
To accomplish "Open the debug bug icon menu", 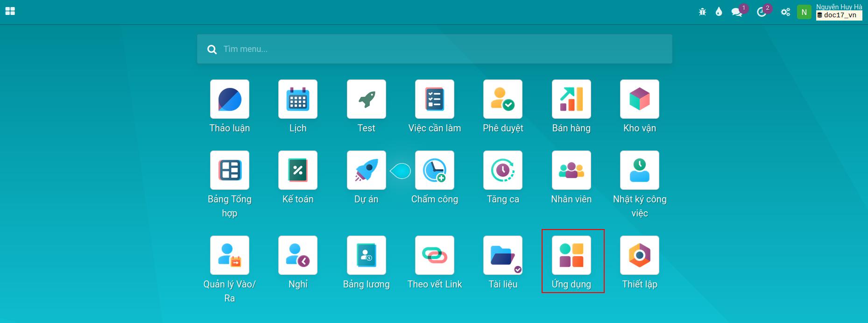I will (x=702, y=12).
